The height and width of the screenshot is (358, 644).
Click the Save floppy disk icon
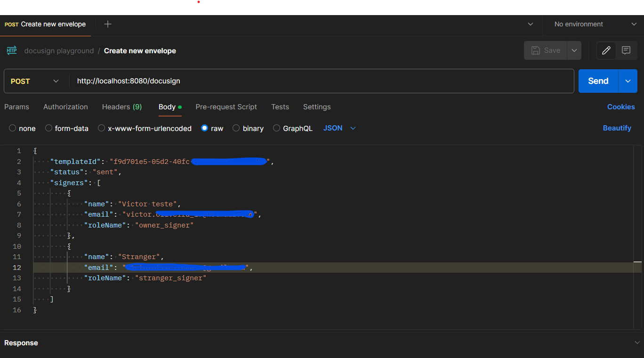tap(535, 50)
